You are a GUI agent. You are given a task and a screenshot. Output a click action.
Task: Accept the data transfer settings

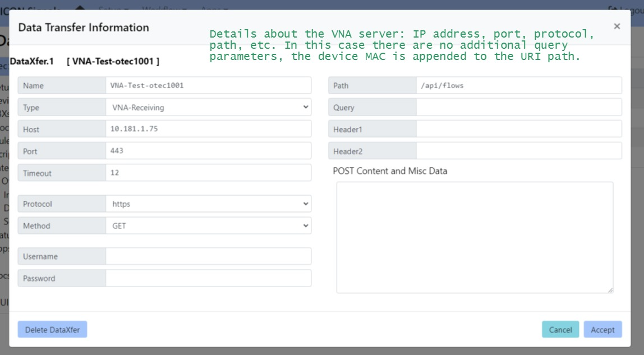602,330
